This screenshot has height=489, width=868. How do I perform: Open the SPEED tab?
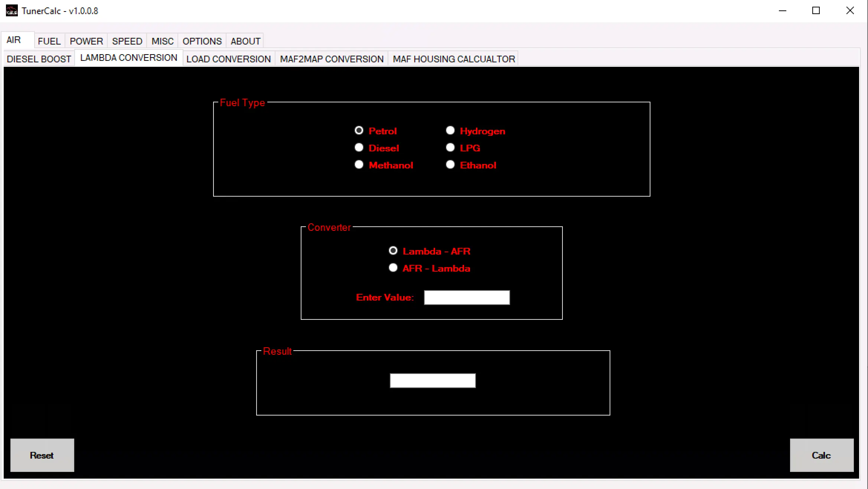[127, 41]
